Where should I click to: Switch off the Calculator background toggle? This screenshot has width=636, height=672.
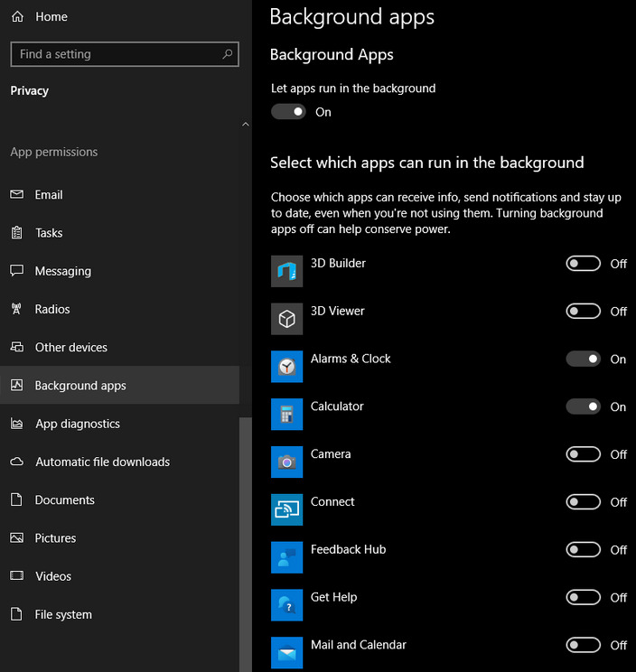(x=583, y=406)
